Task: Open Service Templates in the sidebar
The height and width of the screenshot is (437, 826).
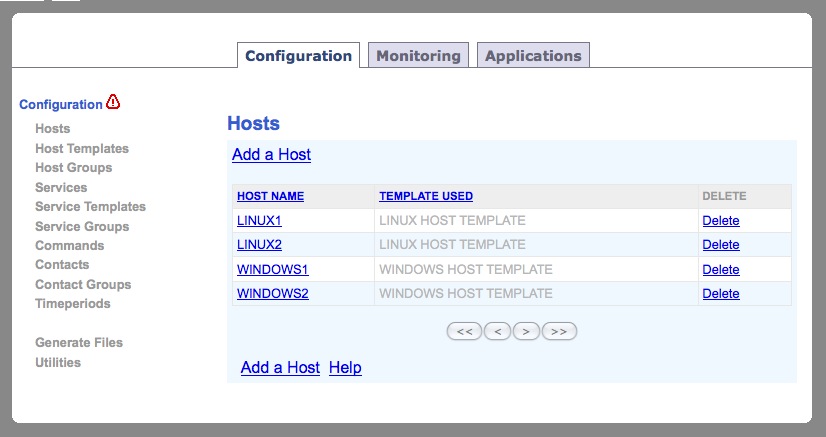Action: tap(91, 206)
